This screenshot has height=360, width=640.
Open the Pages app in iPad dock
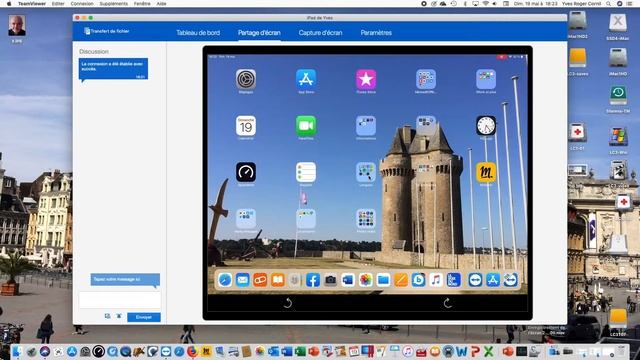click(401, 280)
